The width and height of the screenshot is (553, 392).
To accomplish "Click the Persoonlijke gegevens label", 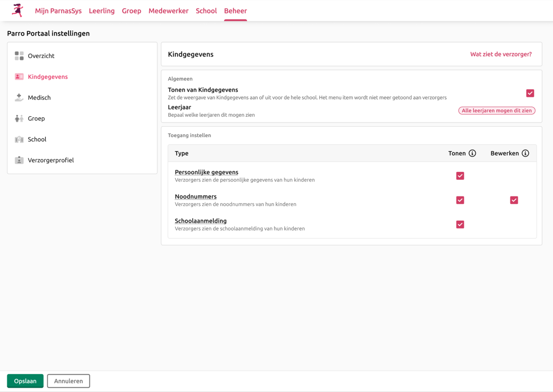I will [x=207, y=172].
